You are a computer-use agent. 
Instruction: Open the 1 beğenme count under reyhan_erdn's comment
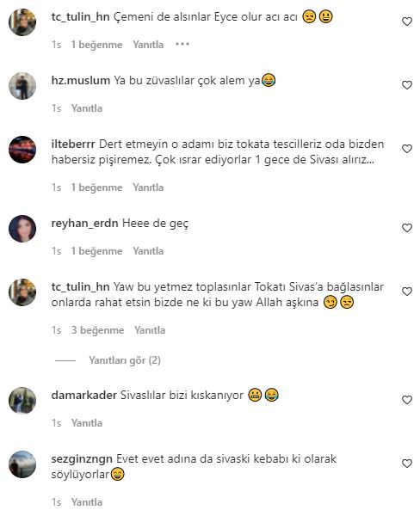pyautogui.click(x=96, y=251)
